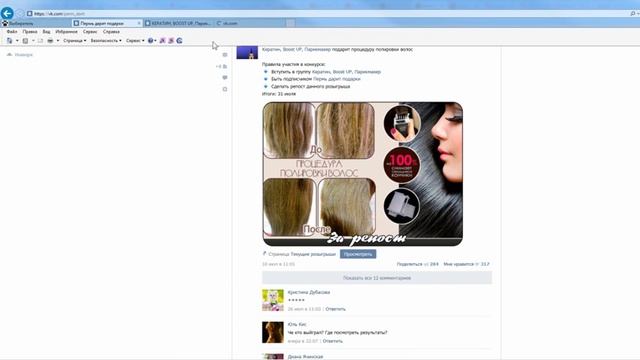
Task: Click the vk.com address bar field
Action: pos(327,13)
